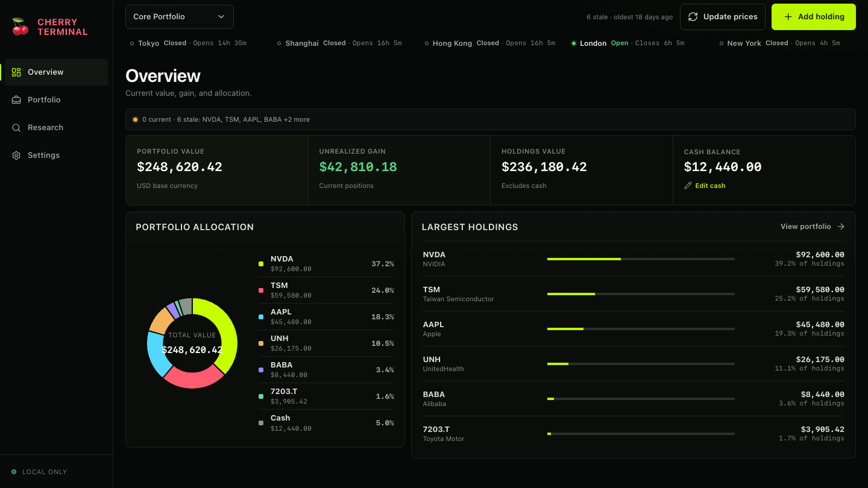
Task: Click the TSM holdings progress bar
Action: [x=641, y=294]
